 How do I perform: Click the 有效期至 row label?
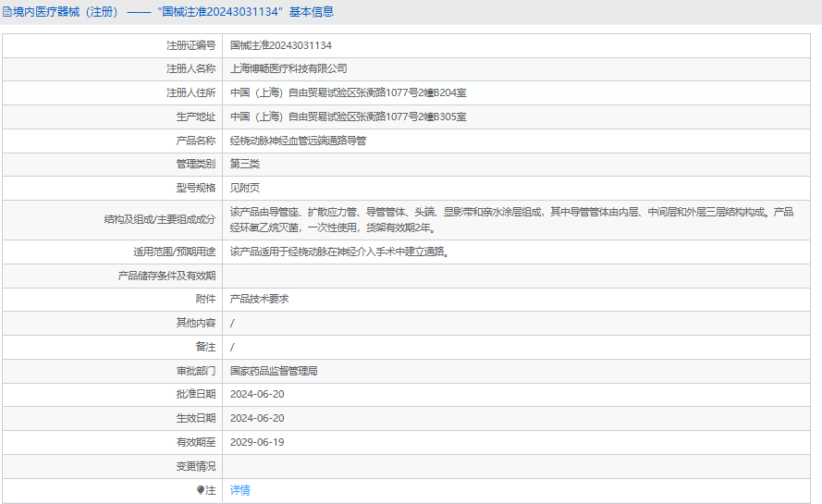coord(196,442)
